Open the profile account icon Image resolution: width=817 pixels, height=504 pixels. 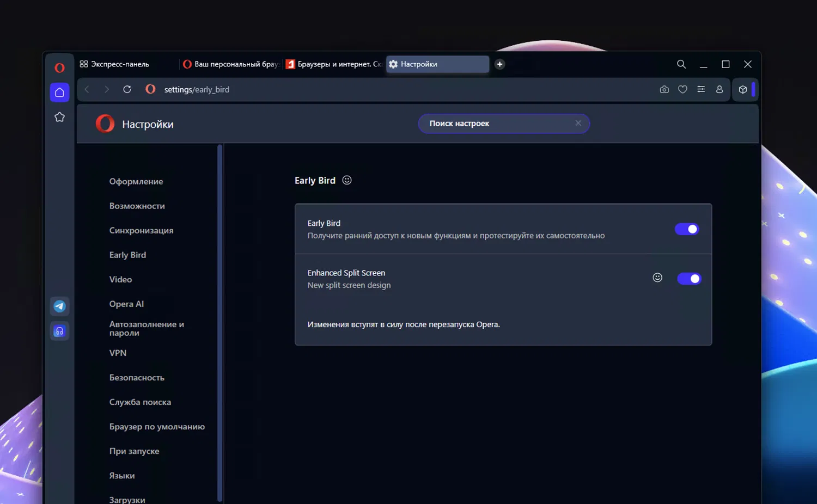click(720, 89)
